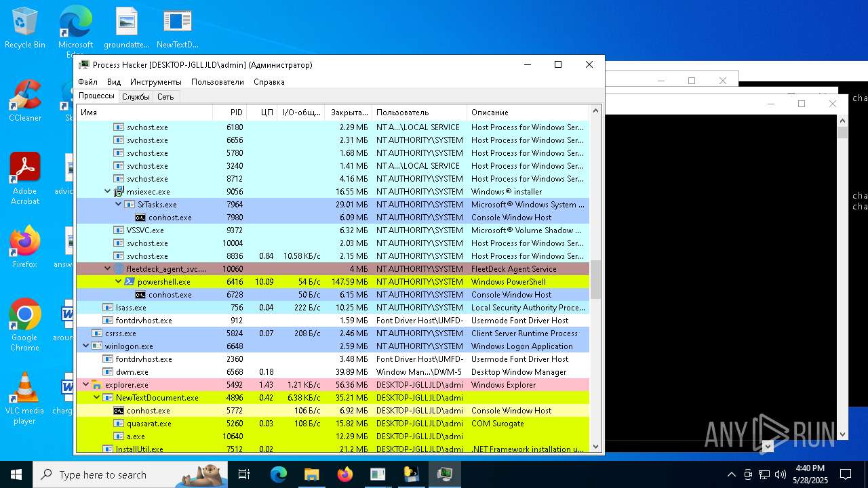This screenshot has height=488, width=868.
Task: Open the volume icon in system tray
Action: point(781,474)
